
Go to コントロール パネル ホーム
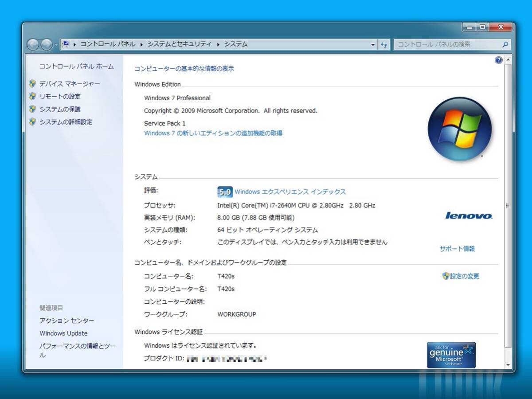point(76,66)
